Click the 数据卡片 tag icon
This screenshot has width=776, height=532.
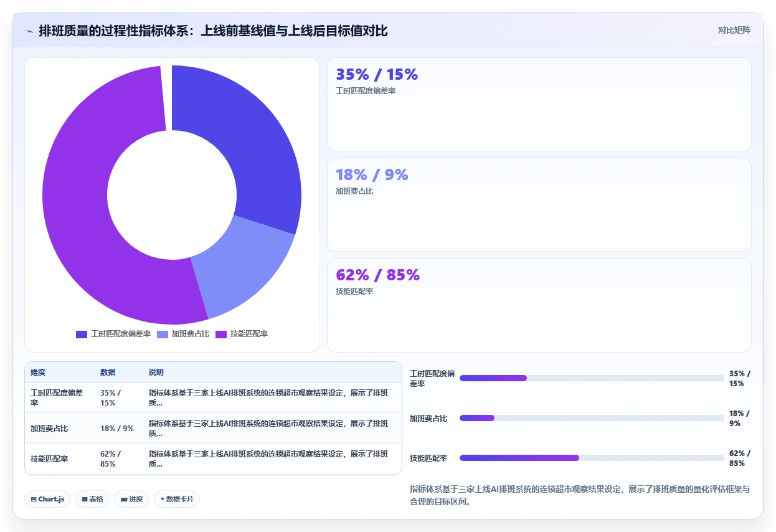click(x=162, y=499)
